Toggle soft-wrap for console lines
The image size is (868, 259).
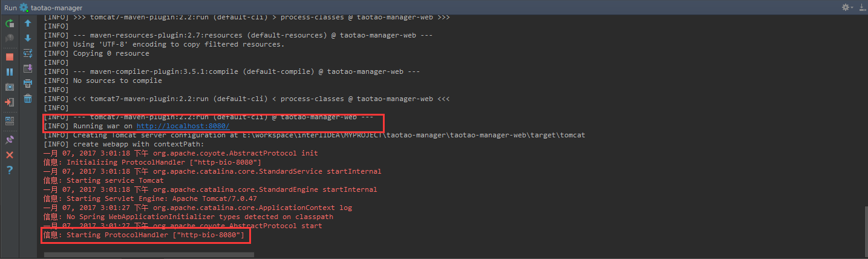tap(28, 53)
